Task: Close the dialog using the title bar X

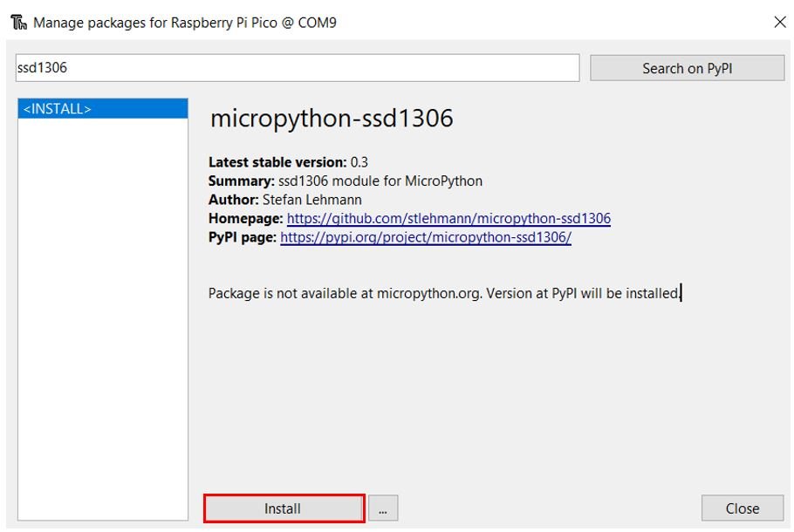Action: click(780, 22)
